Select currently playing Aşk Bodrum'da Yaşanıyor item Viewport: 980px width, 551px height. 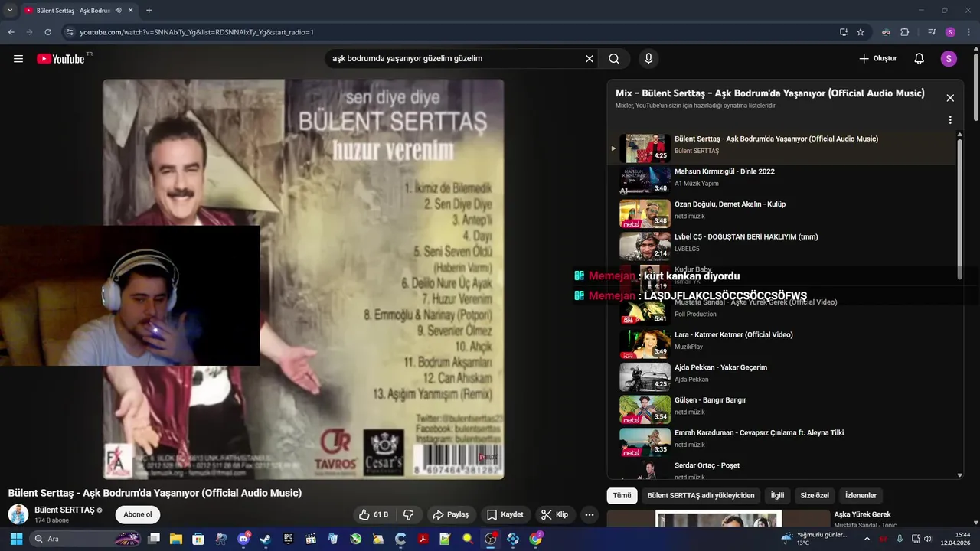[x=782, y=148]
